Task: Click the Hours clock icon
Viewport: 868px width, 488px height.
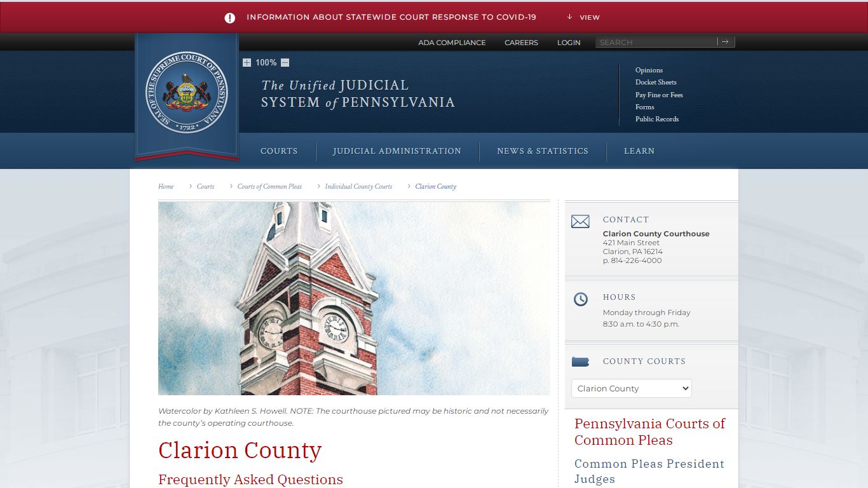Action: tap(581, 299)
